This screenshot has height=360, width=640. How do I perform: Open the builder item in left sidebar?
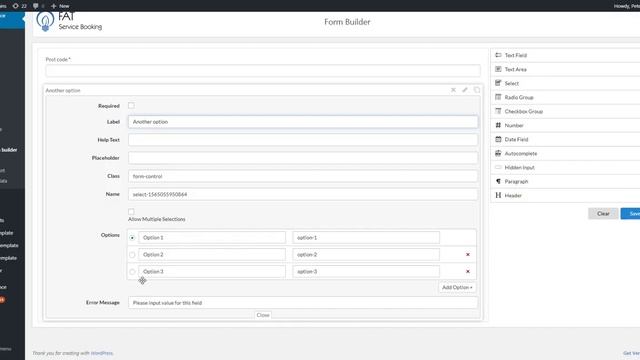click(9, 150)
